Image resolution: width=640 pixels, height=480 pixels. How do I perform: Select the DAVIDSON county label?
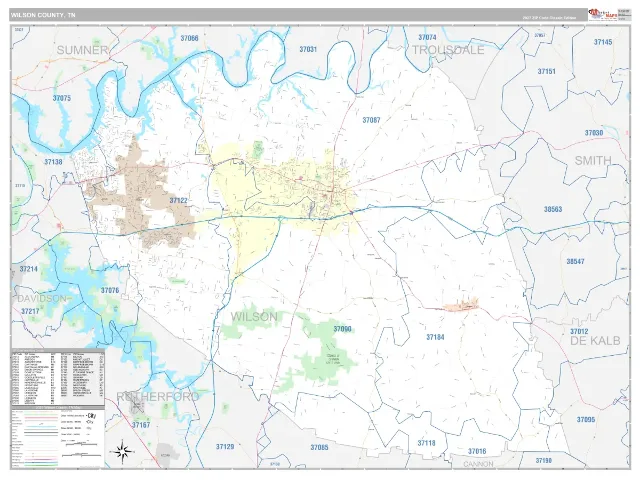[42, 299]
